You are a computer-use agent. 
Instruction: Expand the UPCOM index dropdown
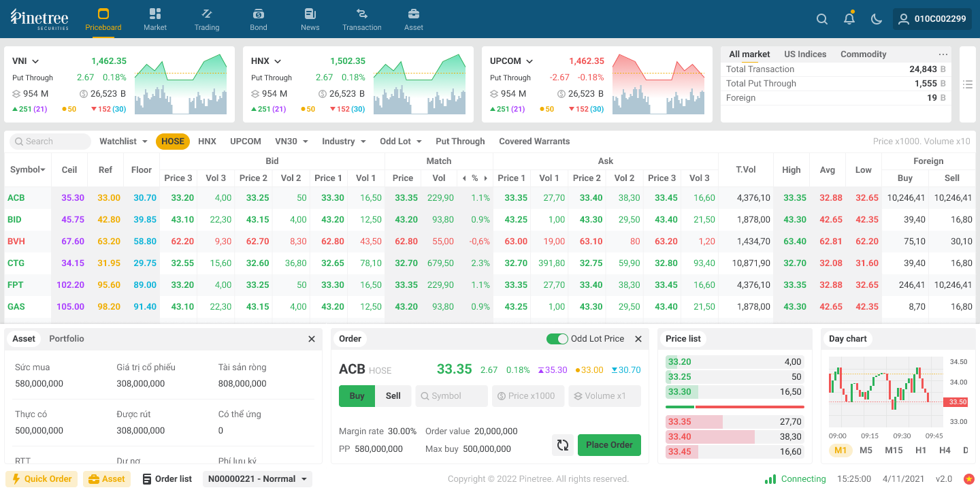(x=529, y=61)
